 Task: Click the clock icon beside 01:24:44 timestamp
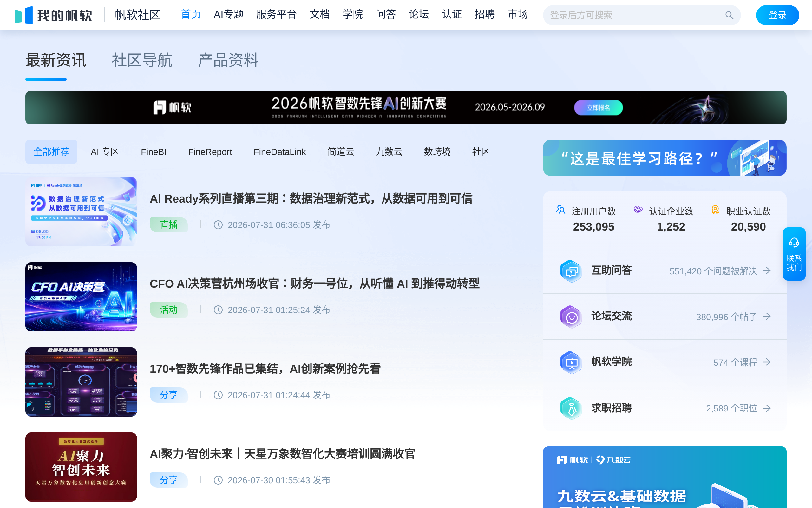218,395
